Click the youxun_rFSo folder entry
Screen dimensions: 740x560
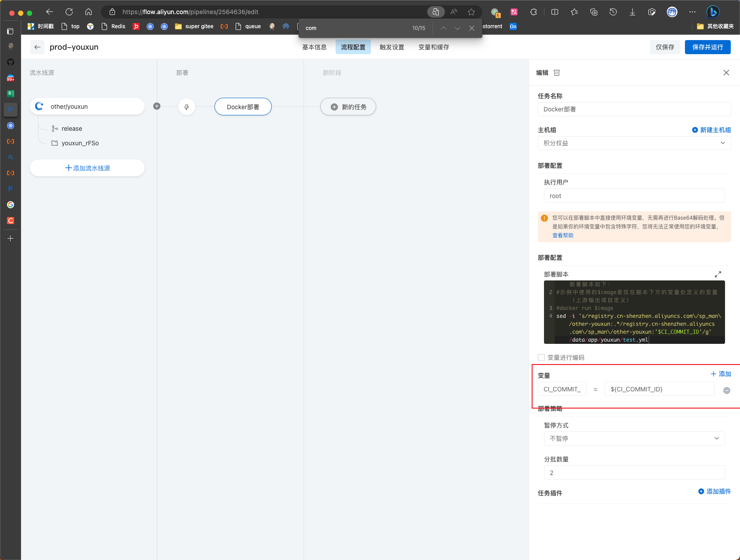75,143
